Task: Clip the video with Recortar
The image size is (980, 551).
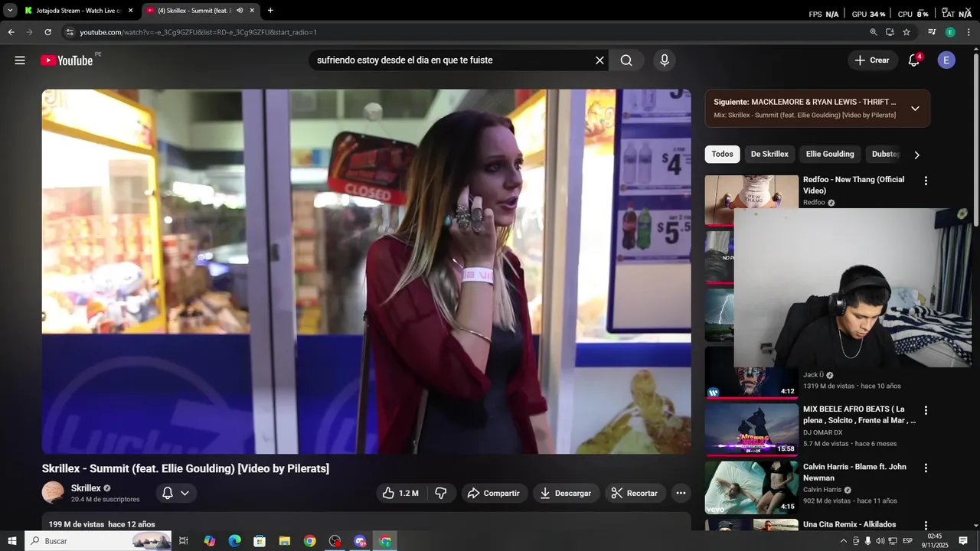Action: coord(635,493)
